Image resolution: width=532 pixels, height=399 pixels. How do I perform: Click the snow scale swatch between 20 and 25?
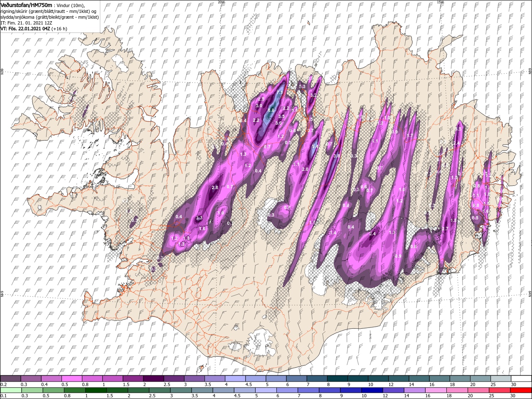pos(480,379)
